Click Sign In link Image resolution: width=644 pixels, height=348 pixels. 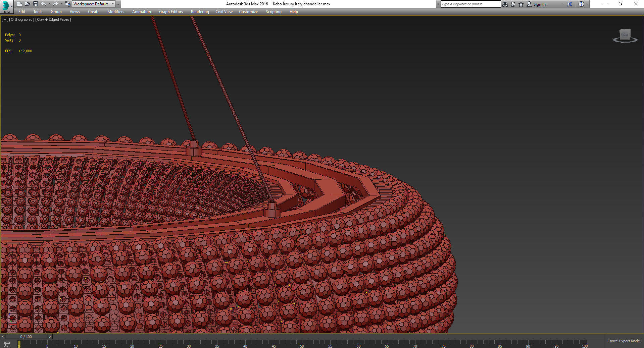click(x=539, y=4)
